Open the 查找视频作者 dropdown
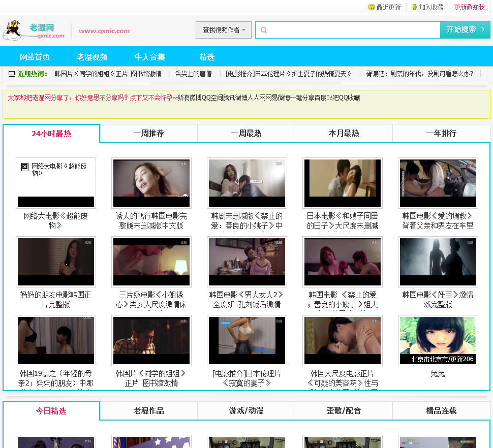 tap(224, 30)
